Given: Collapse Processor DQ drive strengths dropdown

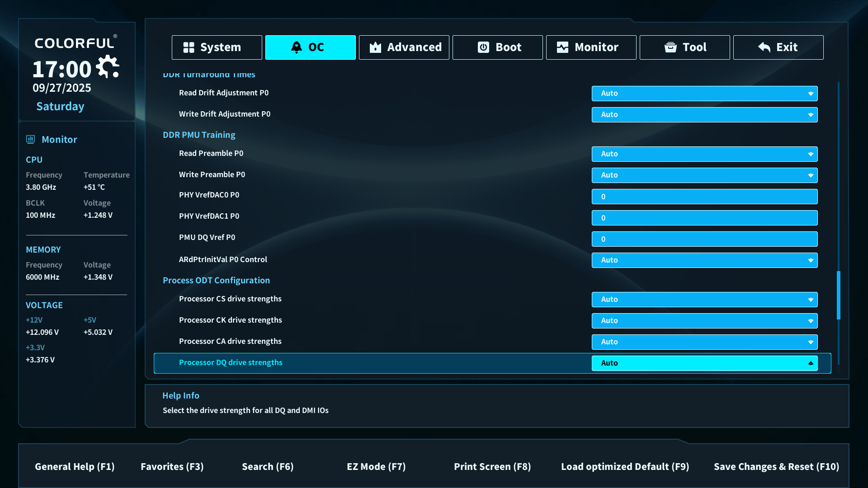Looking at the screenshot, I should tap(704, 363).
